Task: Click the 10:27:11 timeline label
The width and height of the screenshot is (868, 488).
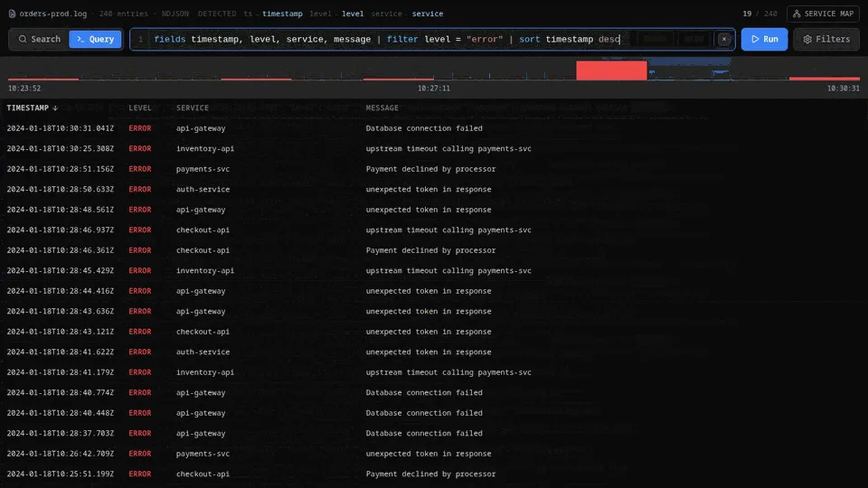Action: [433, 89]
